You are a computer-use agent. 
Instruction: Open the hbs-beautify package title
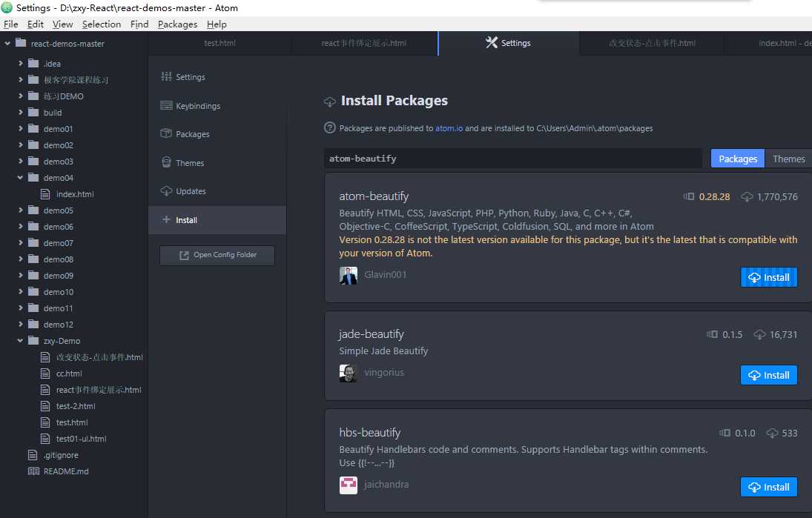point(370,433)
